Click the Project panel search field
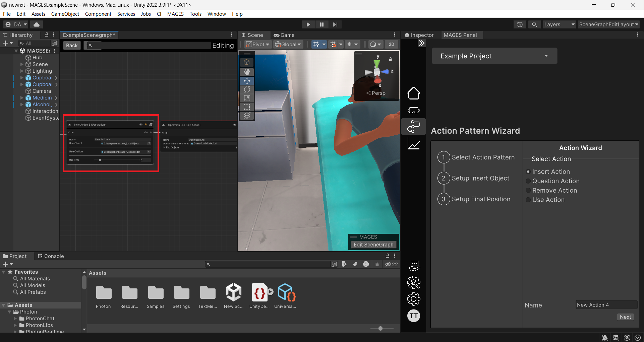The height and width of the screenshot is (342, 644). pos(268,264)
